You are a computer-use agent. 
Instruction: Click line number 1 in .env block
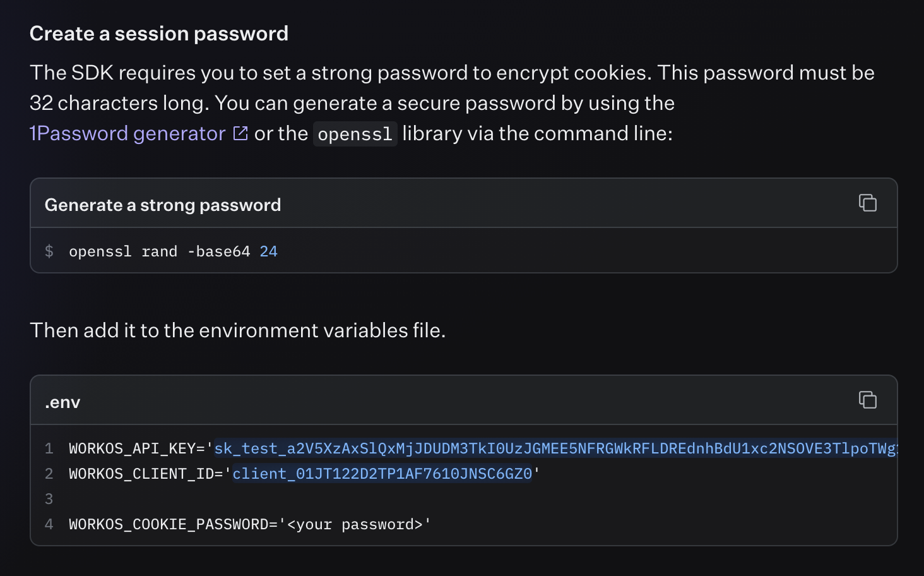(x=49, y=448)
